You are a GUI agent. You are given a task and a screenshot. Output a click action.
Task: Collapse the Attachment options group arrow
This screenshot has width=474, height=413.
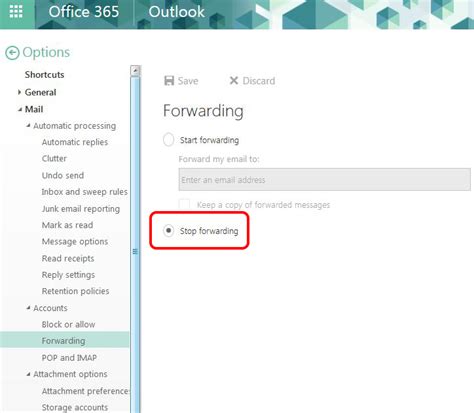pyautogui.click(x=28, y=374)
